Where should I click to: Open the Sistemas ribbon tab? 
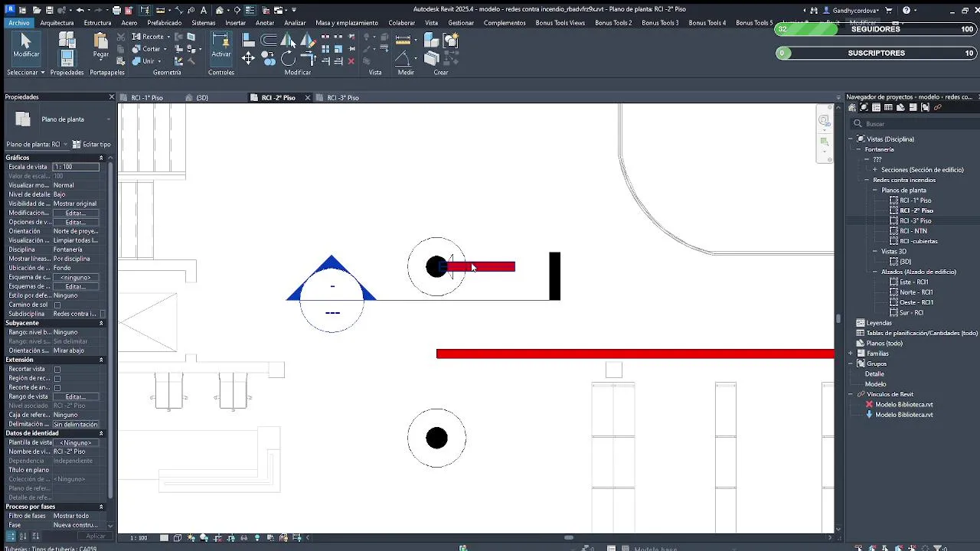coord(204,23)
